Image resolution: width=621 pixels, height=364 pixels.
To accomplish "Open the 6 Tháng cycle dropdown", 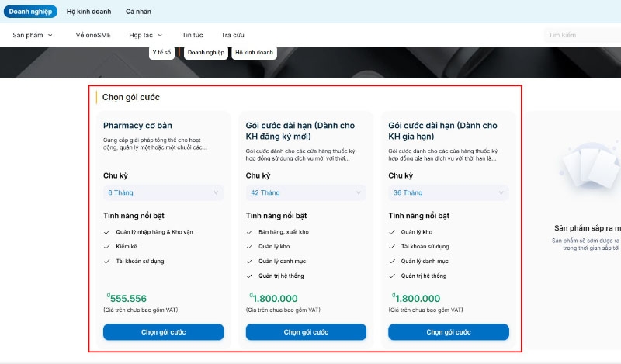I will [x=163, y=193].
